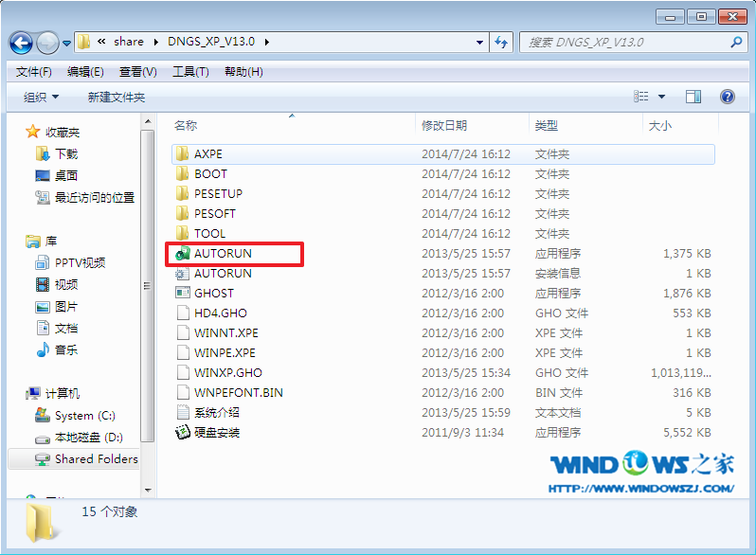Select the GHOST application file icon
756x555 pixels.
(183, 294)
